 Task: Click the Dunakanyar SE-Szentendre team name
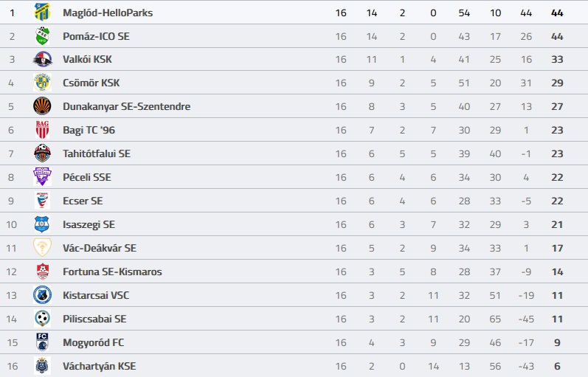126,107
